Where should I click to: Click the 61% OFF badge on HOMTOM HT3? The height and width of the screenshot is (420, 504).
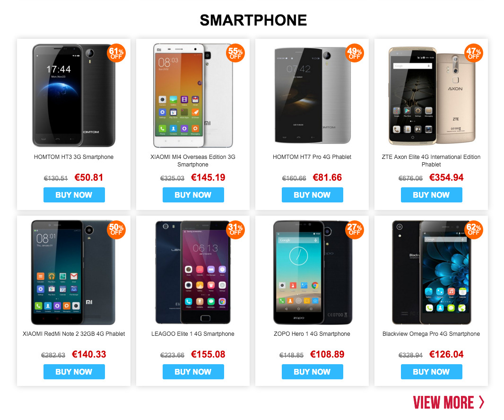point(116,53)
